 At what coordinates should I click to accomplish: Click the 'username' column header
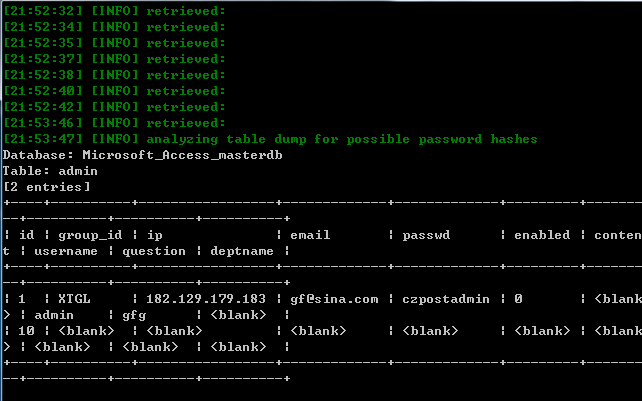(x=66, y=251)
